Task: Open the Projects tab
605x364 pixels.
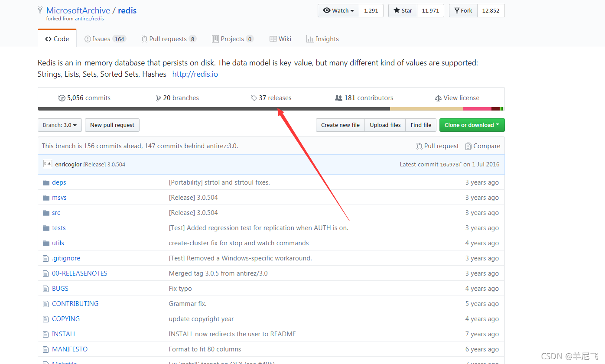Action: click(x=233, y=39)
